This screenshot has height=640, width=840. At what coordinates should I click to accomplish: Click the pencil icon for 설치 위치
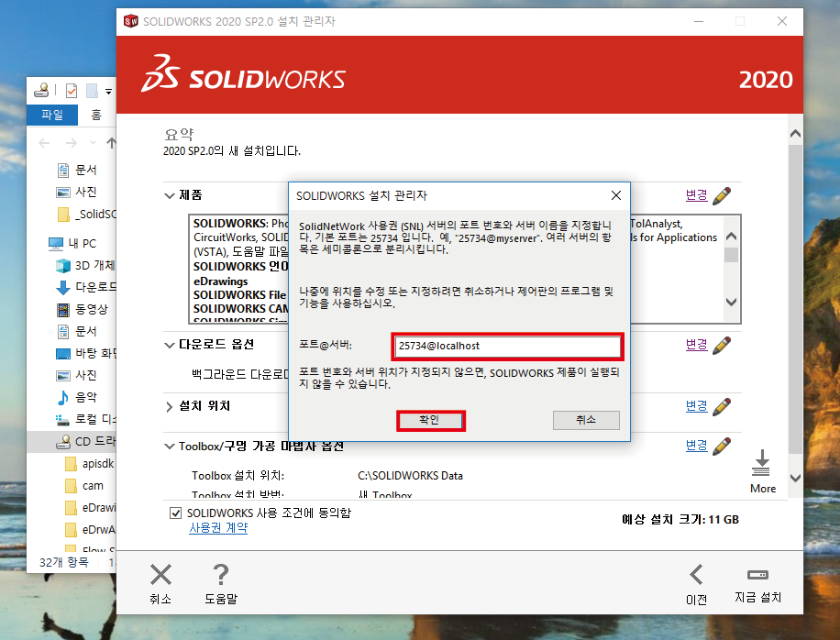[722, 406]
